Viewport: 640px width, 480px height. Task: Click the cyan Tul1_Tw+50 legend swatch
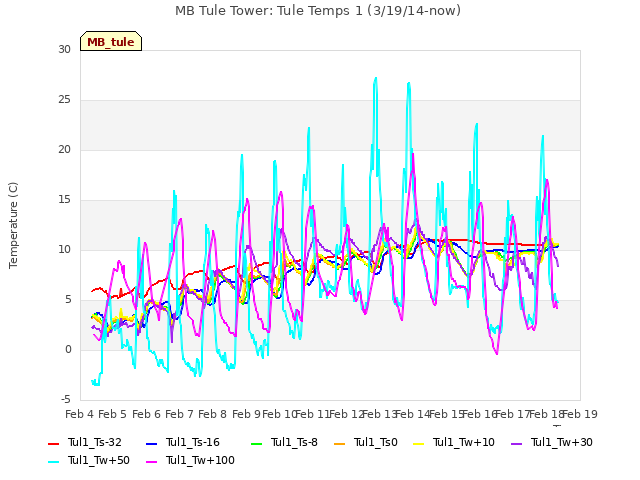point(53,462)
